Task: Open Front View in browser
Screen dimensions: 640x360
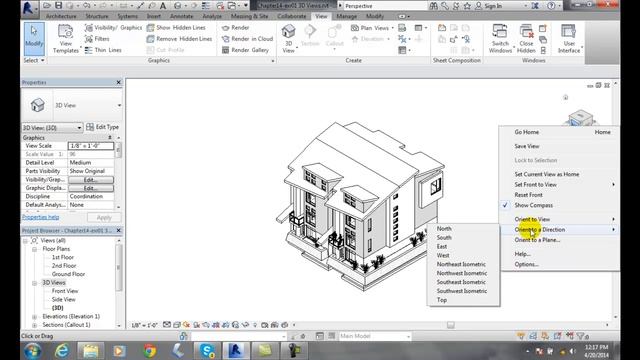Action: coord(64,291)
